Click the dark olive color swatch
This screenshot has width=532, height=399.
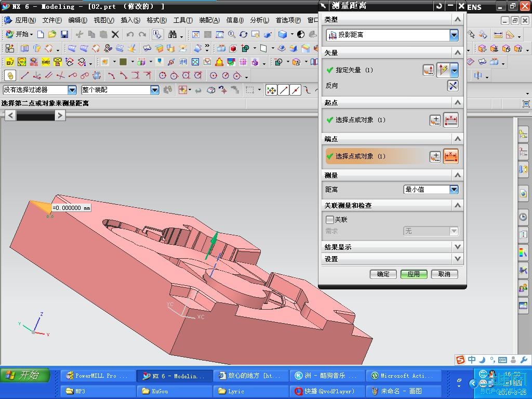coord(123,62)
